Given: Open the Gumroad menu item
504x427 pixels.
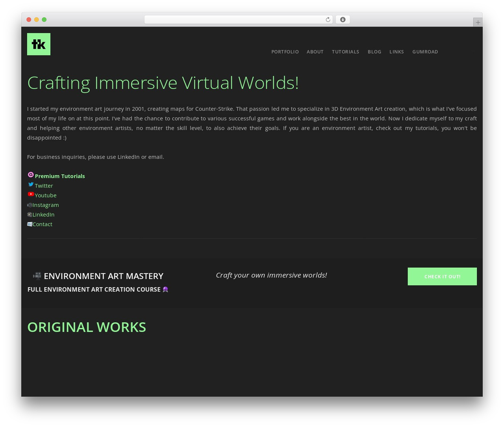Looking at the screenshot, I should point(425,52).
